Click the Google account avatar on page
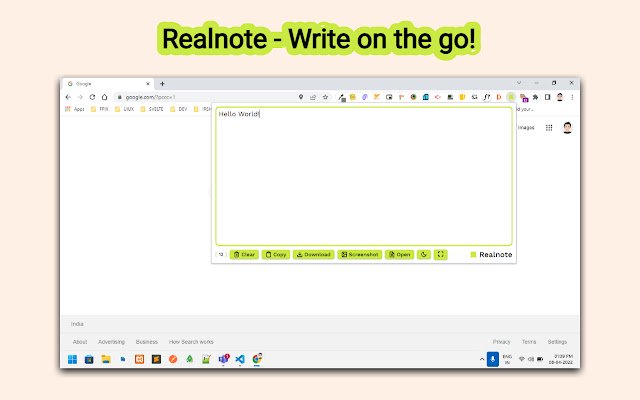Viewport: 640px width, 400px height. click(567, 128)
